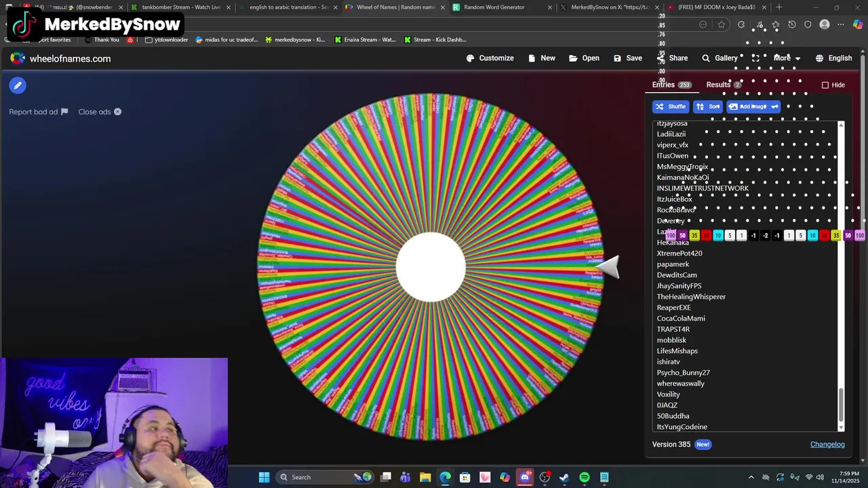This screenshot has width=868, height=488.
Task: Enter fullscreen mode with the expand icon
Action: click(755, 58)
